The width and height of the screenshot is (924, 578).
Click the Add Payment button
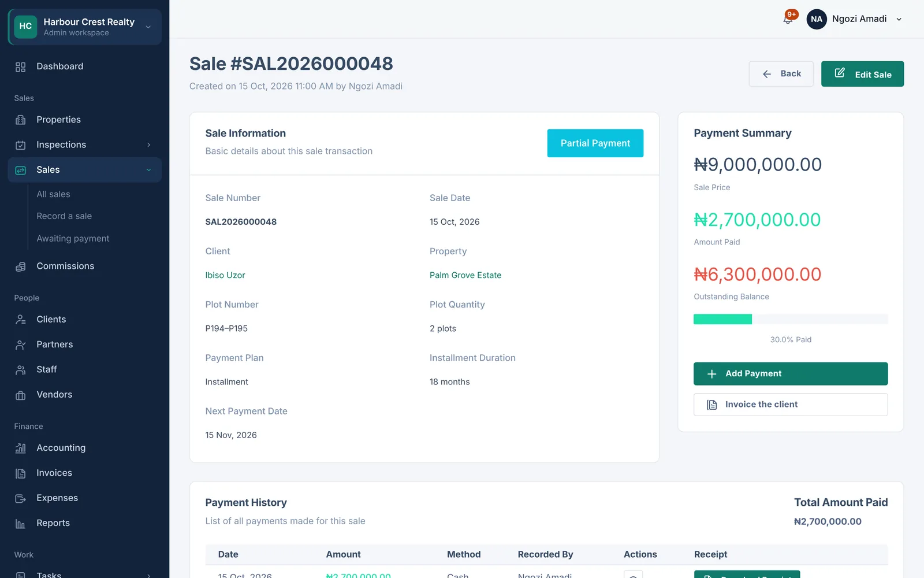coord(791,374)
